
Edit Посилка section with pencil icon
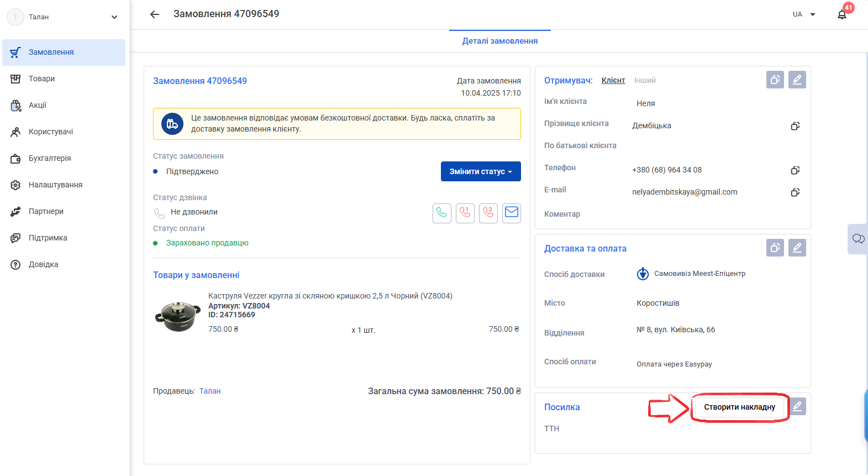tap(797, 406)
